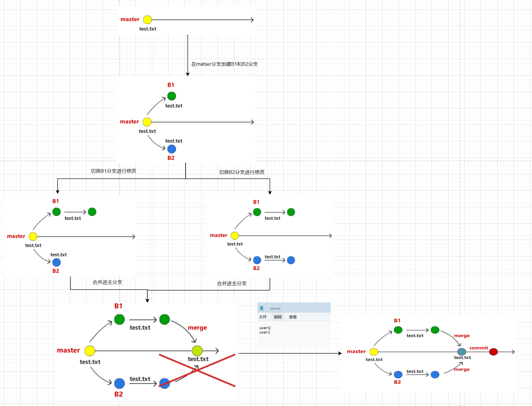Select the yellow master node in the master-only diagram
This screenshot has height=406, width=532.
pyautogui.click(x=147, y=19)
